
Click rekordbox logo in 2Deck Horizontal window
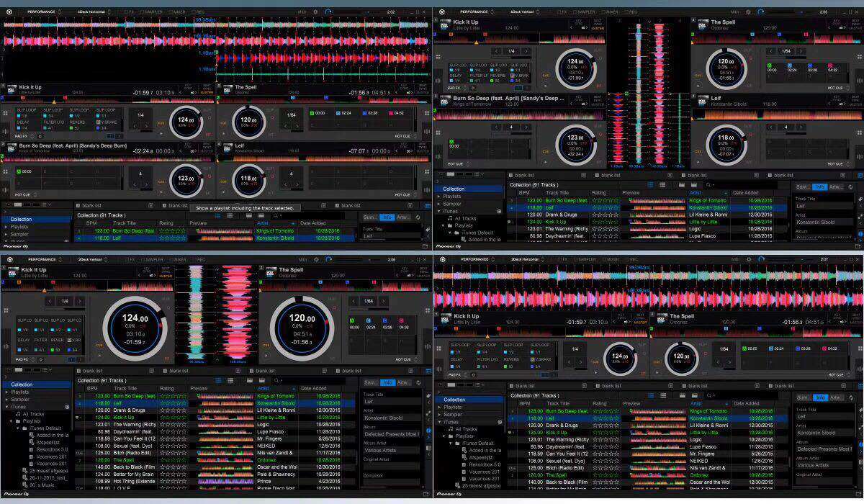[442, 259]
